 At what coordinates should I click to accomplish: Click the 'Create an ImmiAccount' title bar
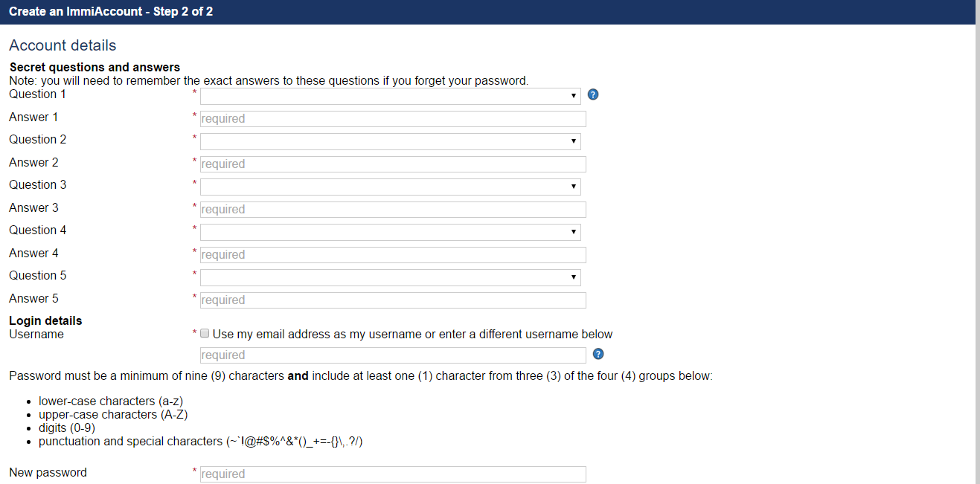coord(110,11)
